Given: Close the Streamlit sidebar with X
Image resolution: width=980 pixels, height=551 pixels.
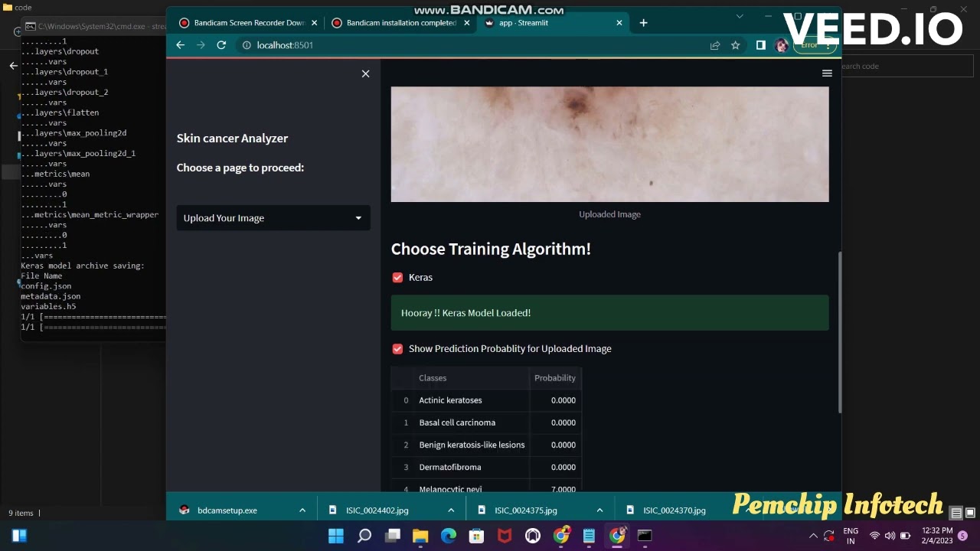Looking at the screenshot, I should coord(365,73).
